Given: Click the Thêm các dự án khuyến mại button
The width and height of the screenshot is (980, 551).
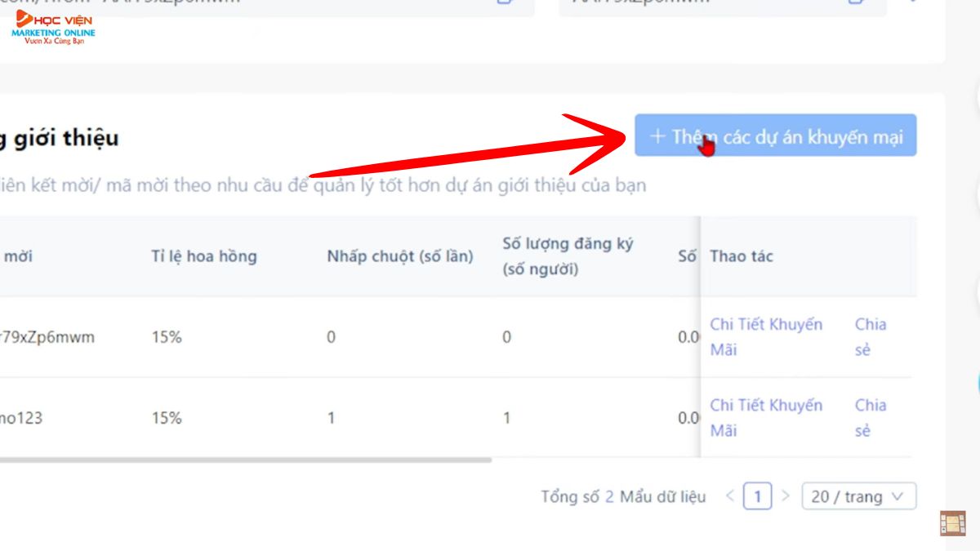Looking at the screenshot, I should [x=776, y=136].
